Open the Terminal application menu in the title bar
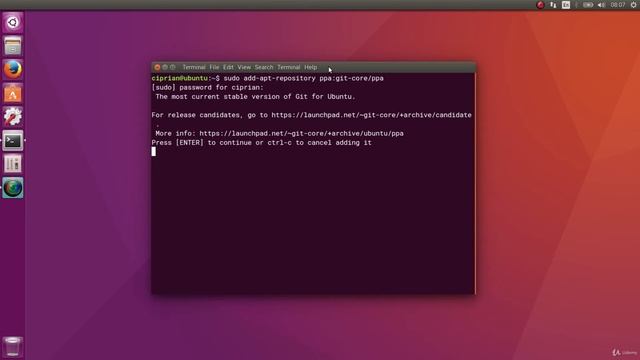Screen dimensions: 640x360 pos(194,67)
